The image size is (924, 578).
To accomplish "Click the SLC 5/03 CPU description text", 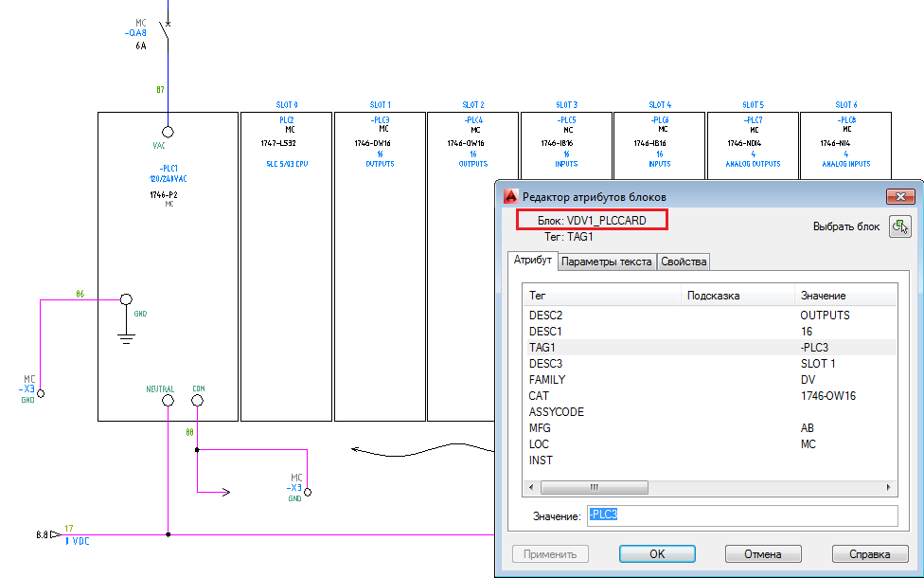I will 287,164.
